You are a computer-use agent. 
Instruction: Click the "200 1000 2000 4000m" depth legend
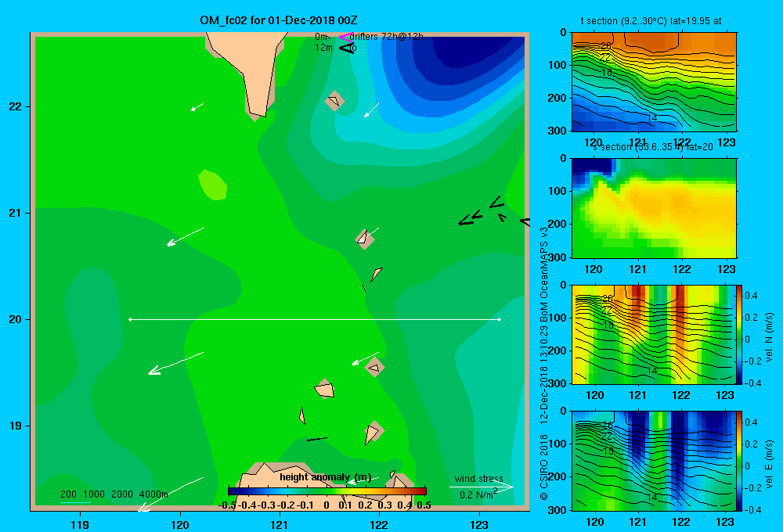(x=114, y=494)
